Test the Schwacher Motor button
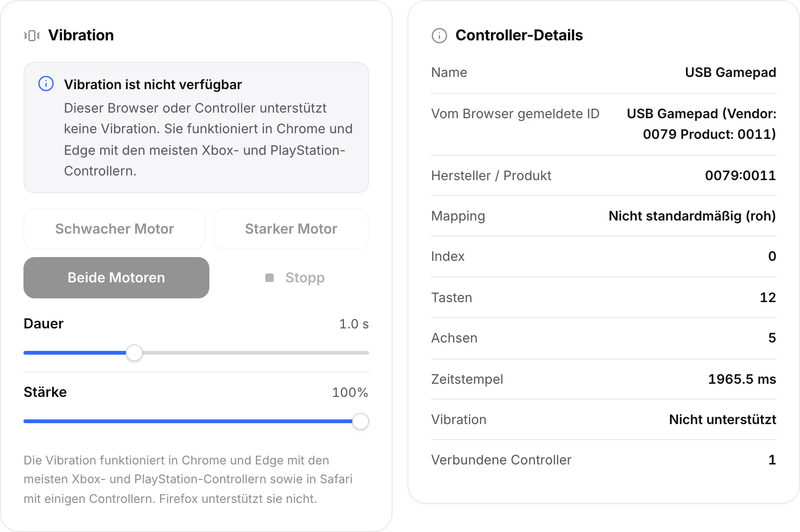Screen dimensions: 800x532 (x=115, y=229)
